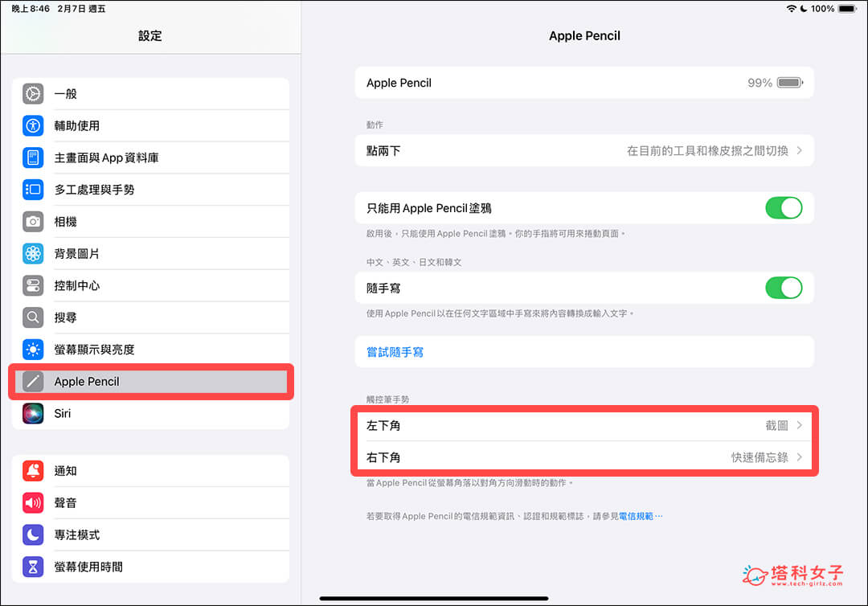Open 左下角 gesture chevron

(800, 425)
